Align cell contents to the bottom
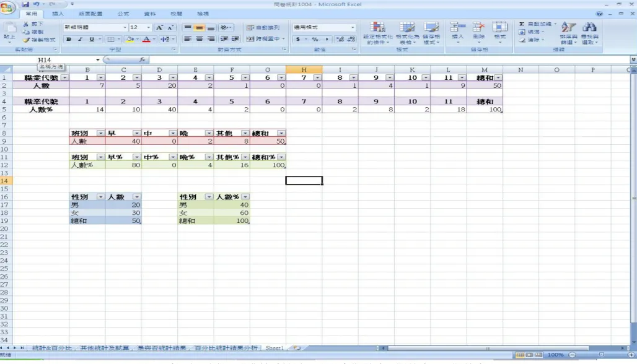Viewport: 637px width, 364px height. coord(211,27)
